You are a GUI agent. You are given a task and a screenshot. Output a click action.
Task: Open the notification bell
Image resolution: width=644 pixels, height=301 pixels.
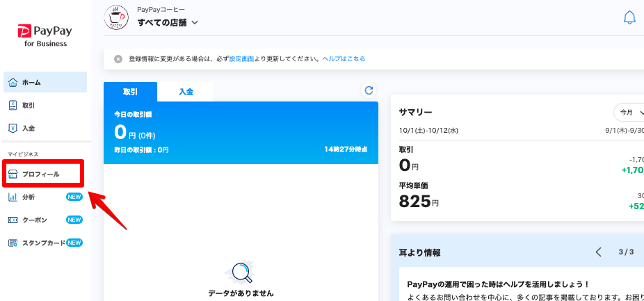pyautogui.click(x=629, y=17)
